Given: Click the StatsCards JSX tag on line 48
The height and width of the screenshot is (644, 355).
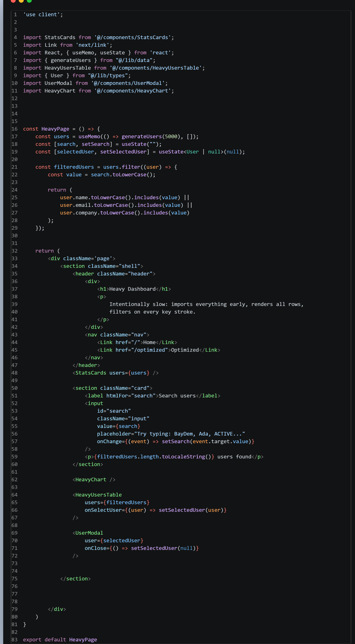Looking at the screenshot, I should pyautogui.click(x=115, y=373).
